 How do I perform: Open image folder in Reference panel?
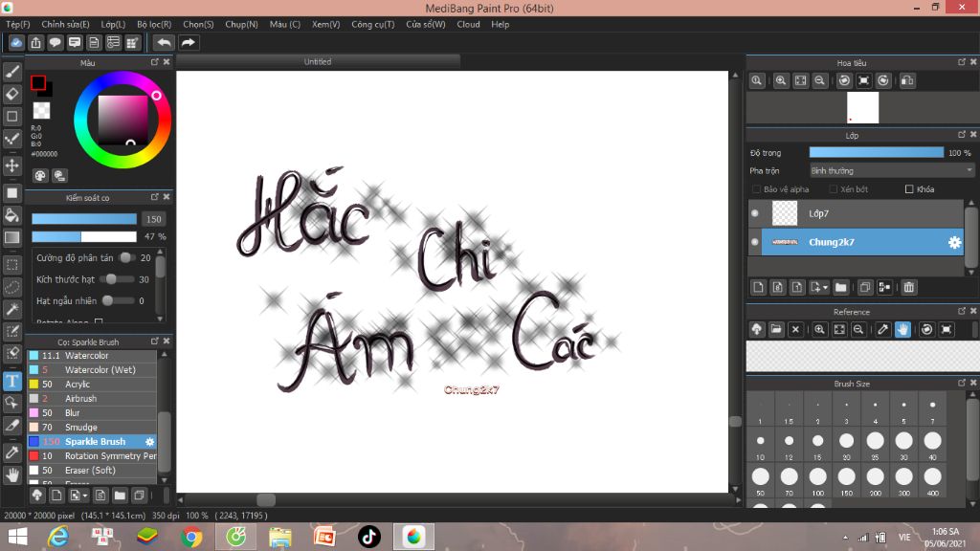click(776, 329)
